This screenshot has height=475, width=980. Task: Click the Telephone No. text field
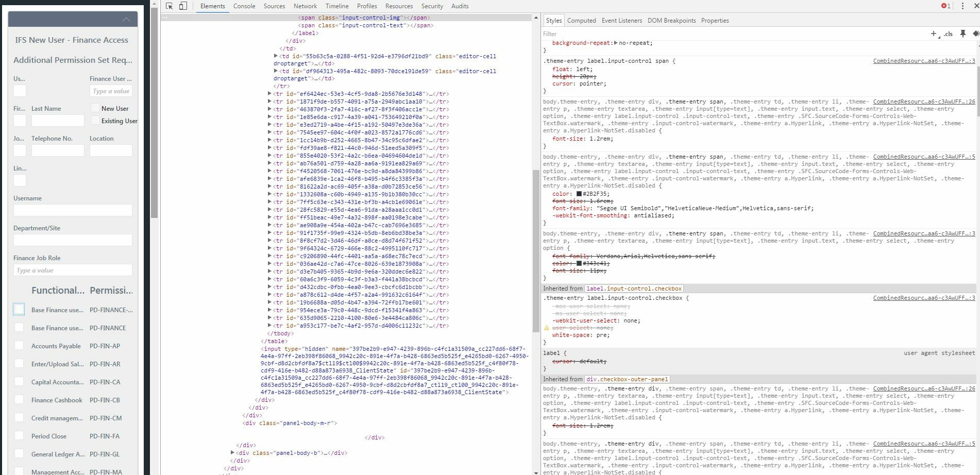tap(58, 150)
